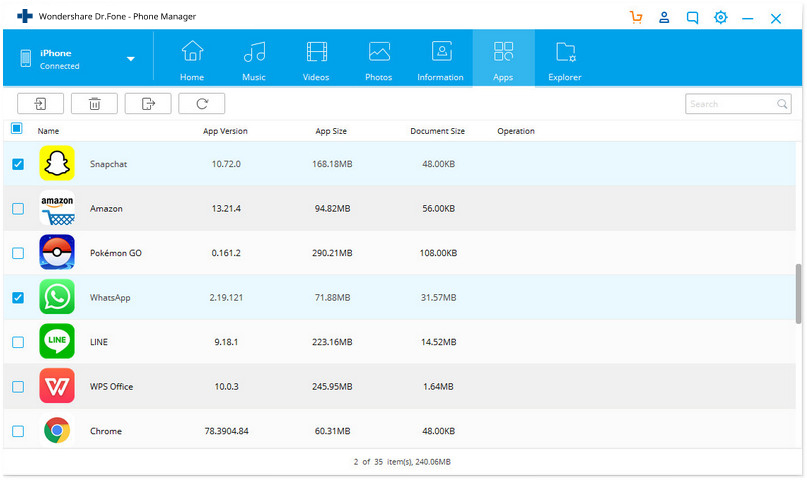Select the Pokémon GO name text
Viewport: 807px width, 480px height.
point(116,253)
